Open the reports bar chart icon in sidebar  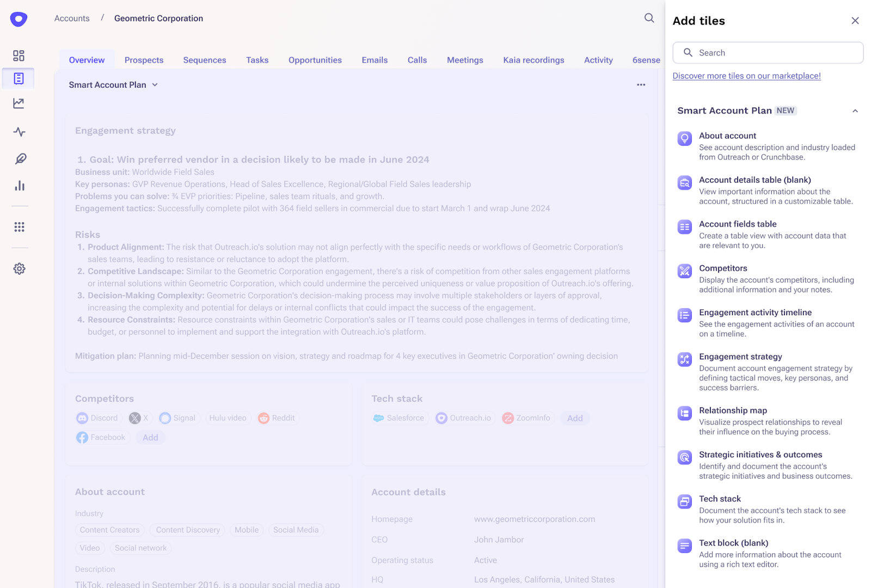19,185
